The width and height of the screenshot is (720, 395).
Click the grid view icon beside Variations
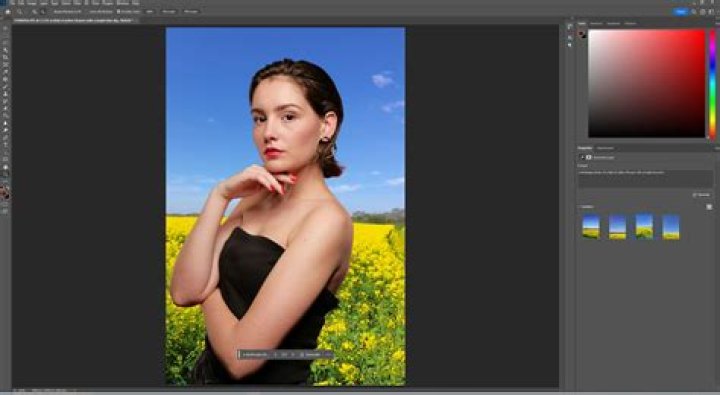pyautogui.click(x=709, y=207)
